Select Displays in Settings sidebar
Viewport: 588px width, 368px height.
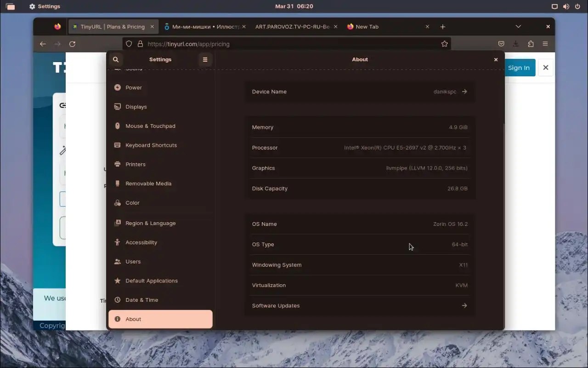[x=160, y=107]
